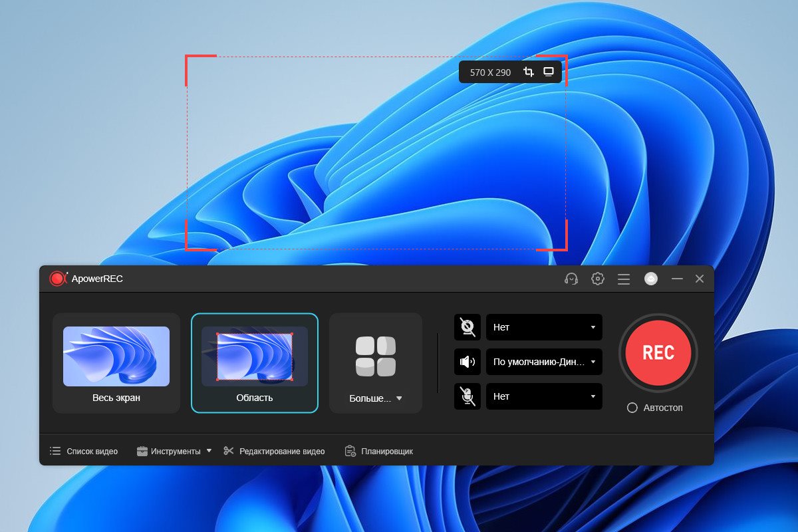Click the user account avatar icon
This screenshot has width=798, height=532.
click(651, 279)
